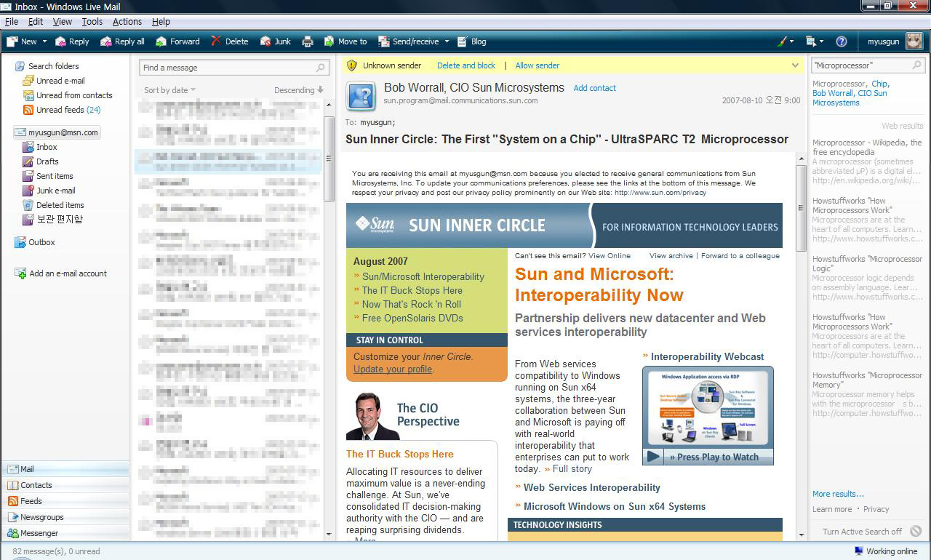Open the Actions menu

127,22
